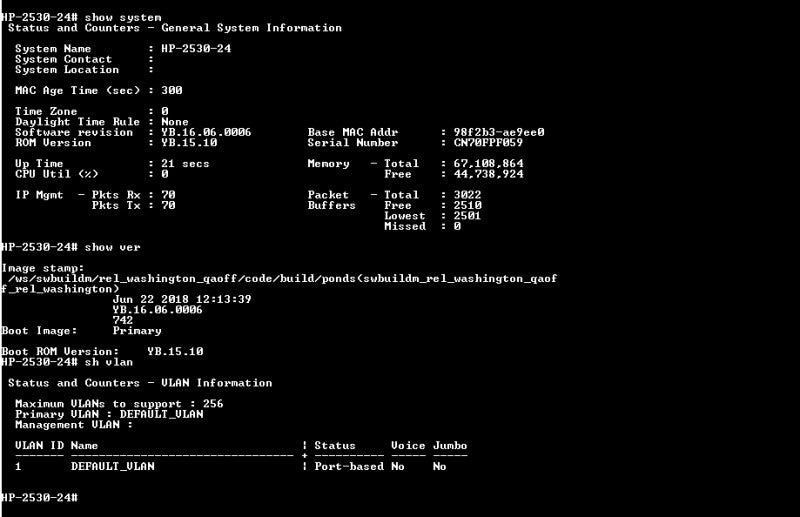Click build number 742
Viewport: 800px width, 517px height.
[122, 320]
